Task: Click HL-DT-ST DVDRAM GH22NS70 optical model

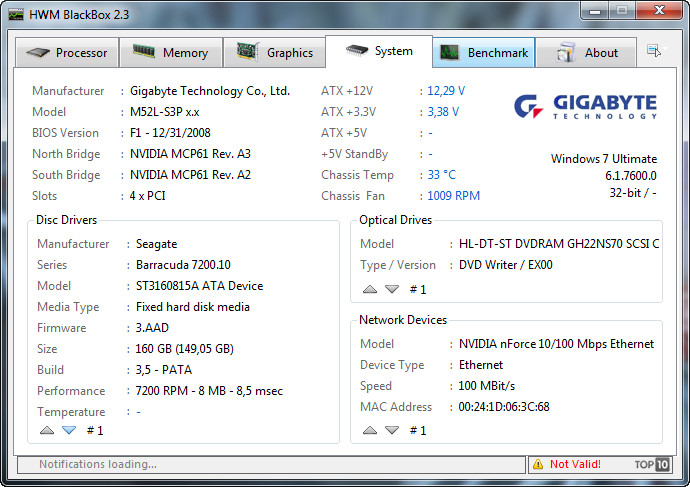Action: [x=559, y=244]
